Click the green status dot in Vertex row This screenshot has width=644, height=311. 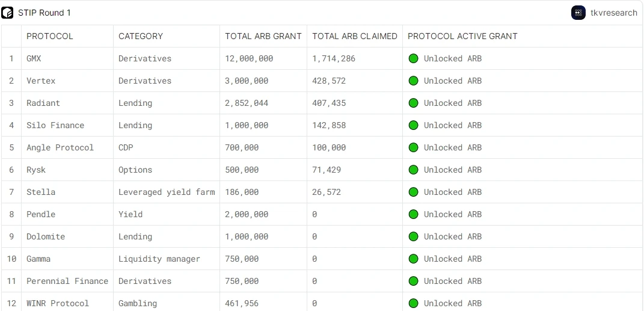tap(413, 81)
